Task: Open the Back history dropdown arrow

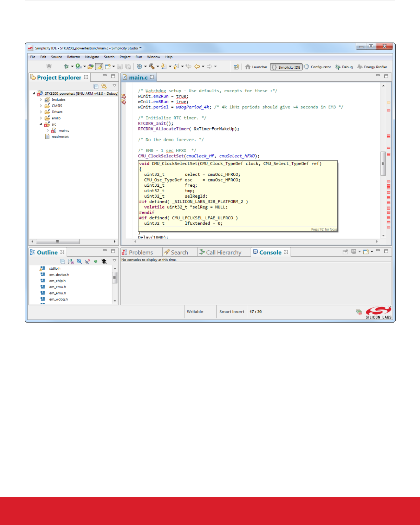Action: [x=203, y=67]
